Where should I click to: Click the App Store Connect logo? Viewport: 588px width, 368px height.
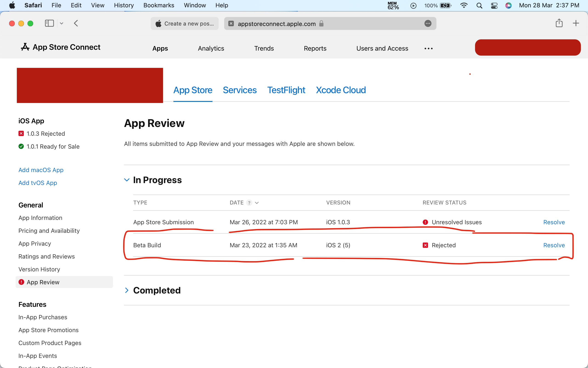60,47
